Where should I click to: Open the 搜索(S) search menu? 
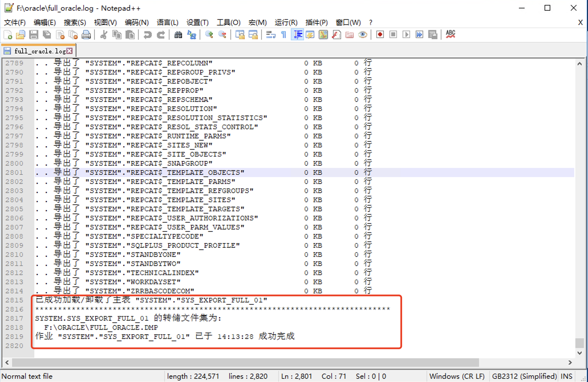75,22
